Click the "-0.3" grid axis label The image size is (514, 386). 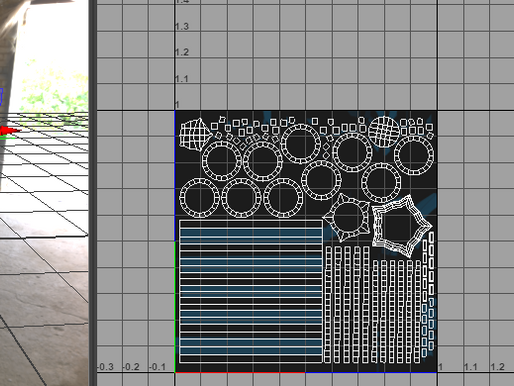(106, 367)
